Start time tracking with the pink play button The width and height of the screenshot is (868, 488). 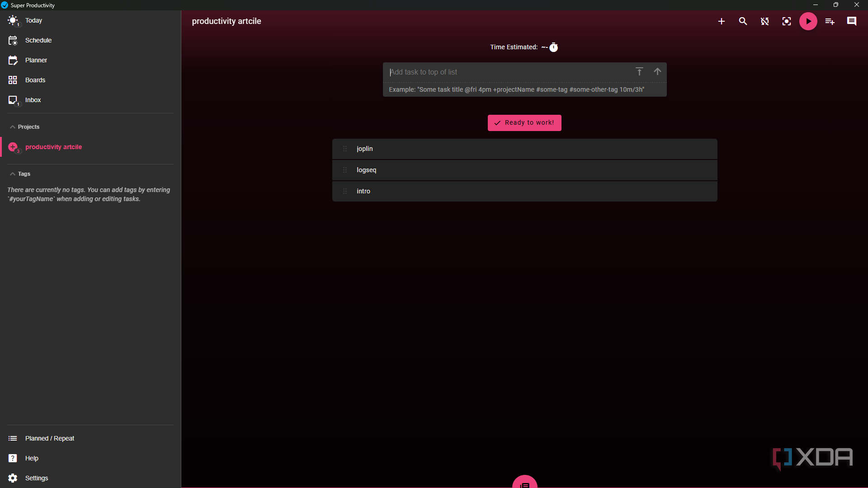(x=808, y=21)
